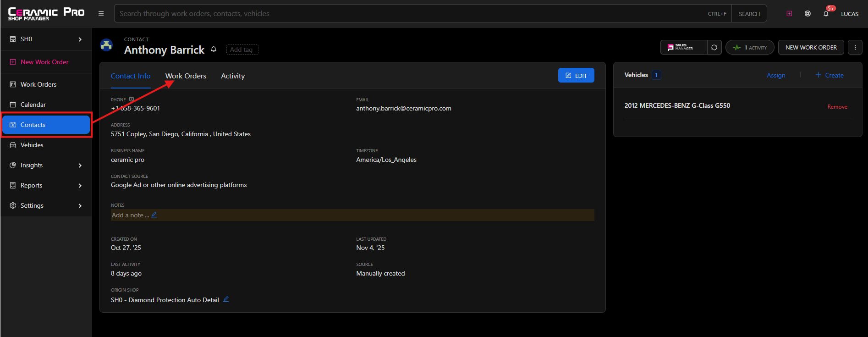
Task: Open the 1 Activity pulse button
Action: [x=750, y=47]
